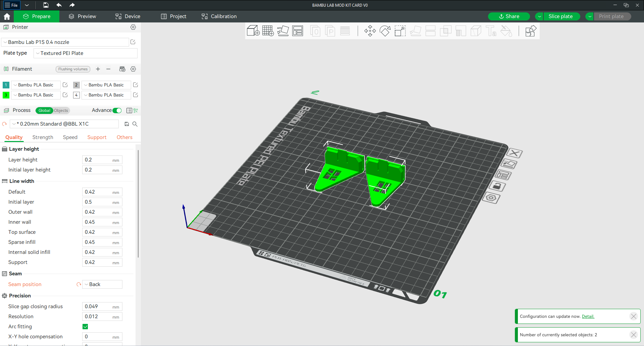Open the Strength settings tab
This screenshot has width=644, height=346.
pos(43,137)
